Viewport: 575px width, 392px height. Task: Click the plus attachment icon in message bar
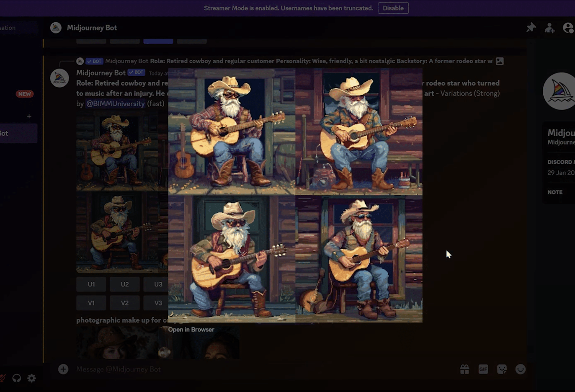tap(63, 369)
